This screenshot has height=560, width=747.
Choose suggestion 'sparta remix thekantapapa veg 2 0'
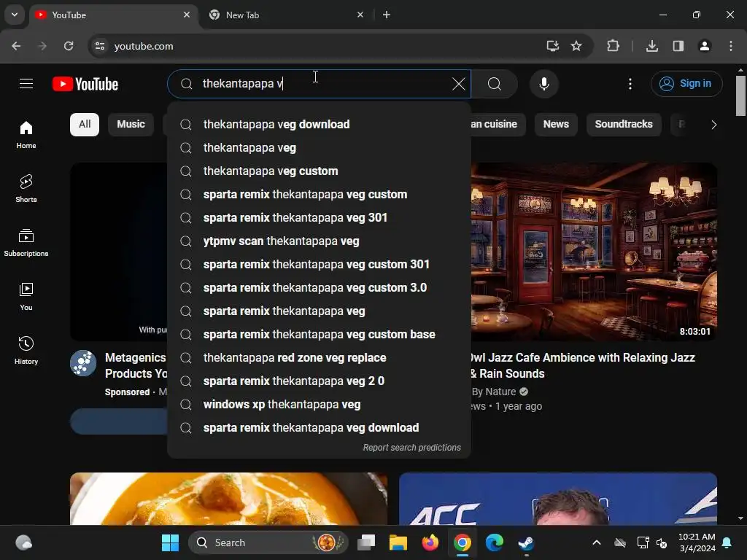pos(320,381)
